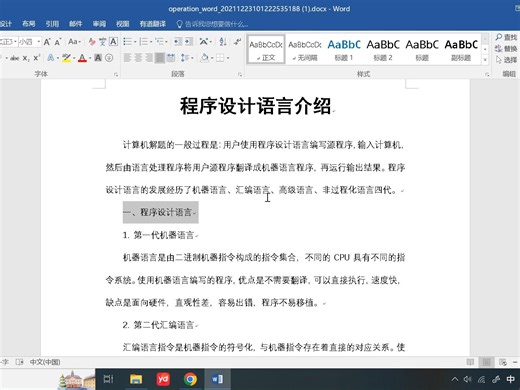Open Youdao app from the taskbar
The height and width of the screenshot is (390, 520).
[163, 379]
